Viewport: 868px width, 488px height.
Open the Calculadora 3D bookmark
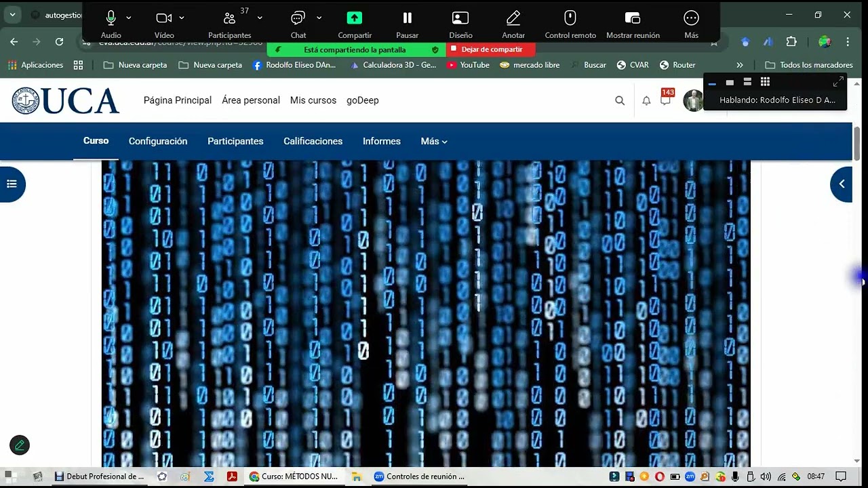coord(393,65)
